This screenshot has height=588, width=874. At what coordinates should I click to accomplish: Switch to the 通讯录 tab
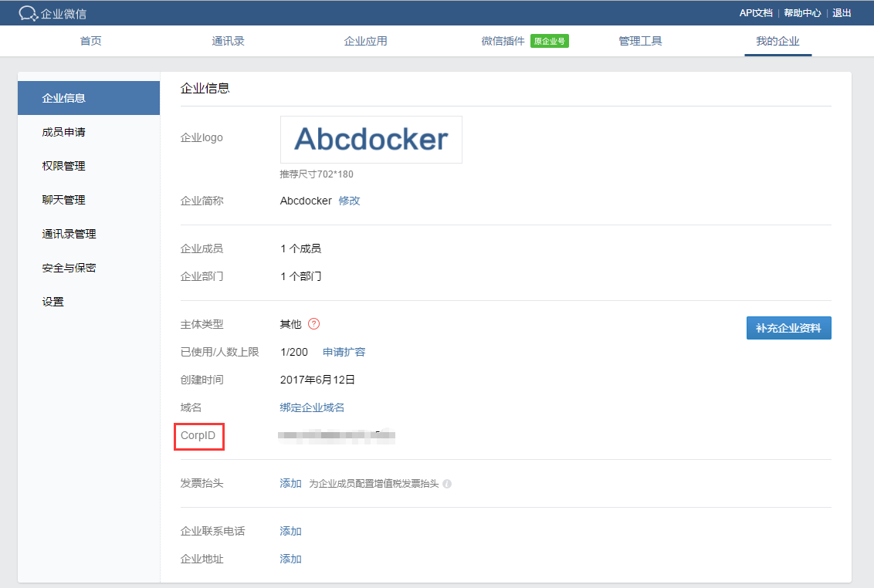coord(229,42)
